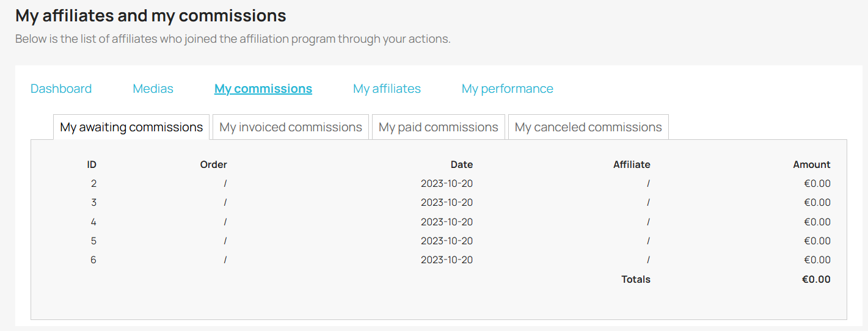This screenshot has height=331, width=868.
Task: Select the commission row with ID 5
Action: (439, 241)
